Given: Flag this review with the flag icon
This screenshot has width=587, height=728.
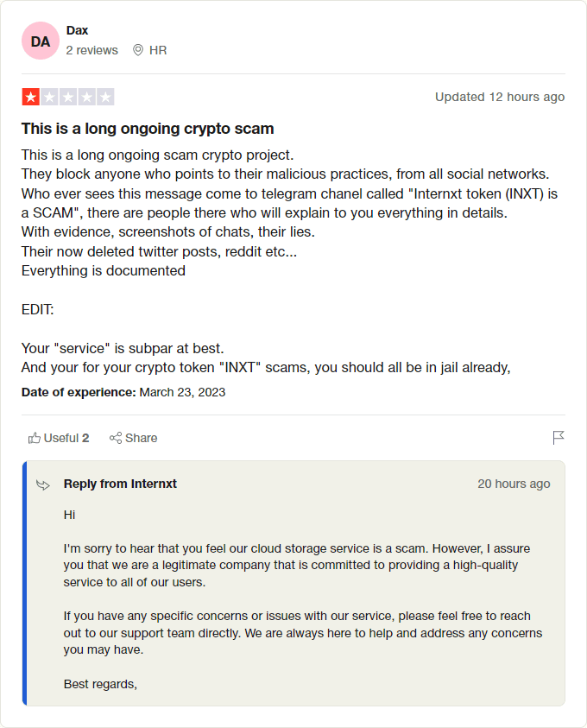Looking at the screenshot, I should pyautogui.click(x=559, y=438).
